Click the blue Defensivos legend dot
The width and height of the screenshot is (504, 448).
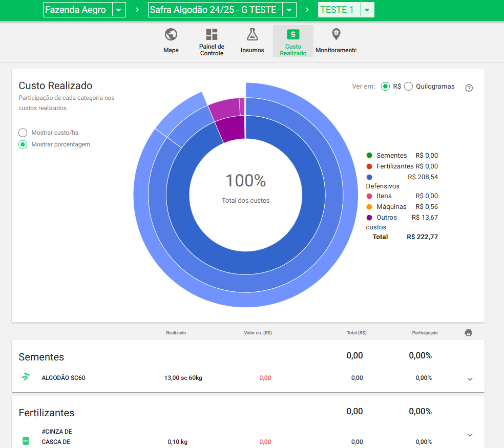click(369, 177)
